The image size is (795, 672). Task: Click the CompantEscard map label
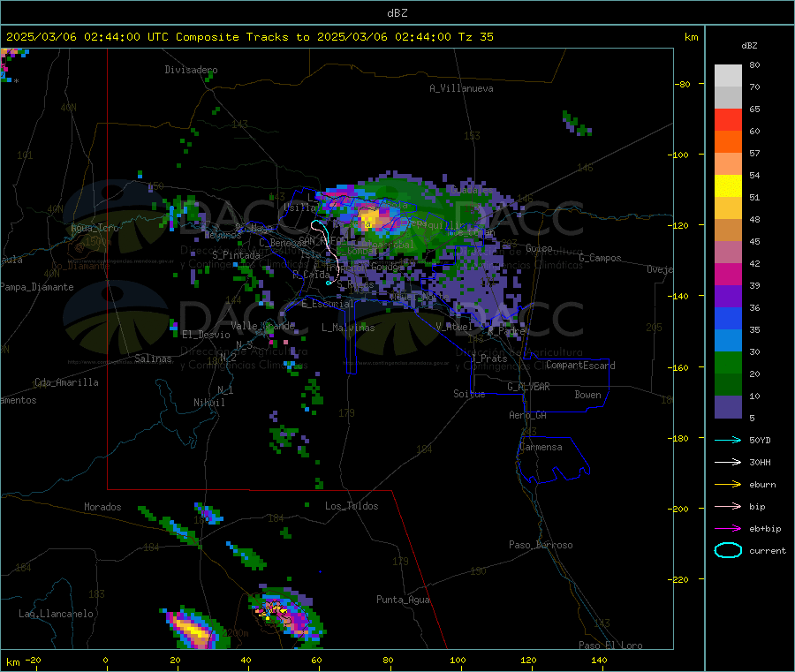click(580, 366)
